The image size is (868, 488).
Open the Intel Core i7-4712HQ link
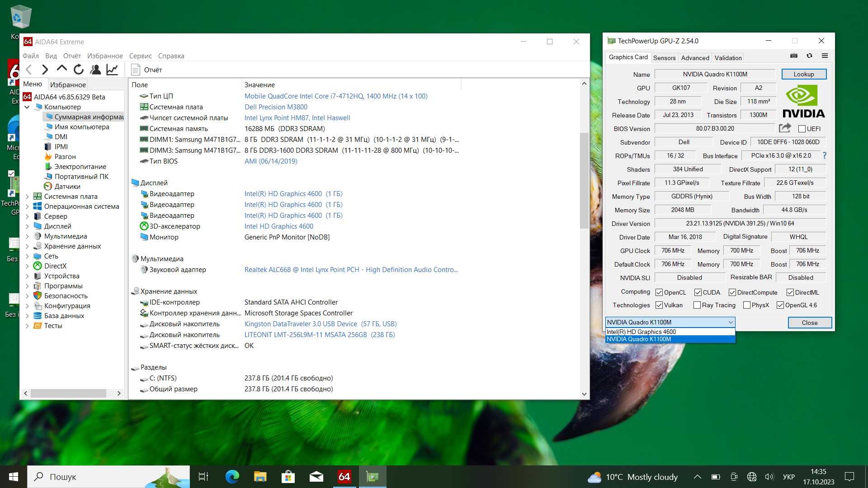coord(336,96)
